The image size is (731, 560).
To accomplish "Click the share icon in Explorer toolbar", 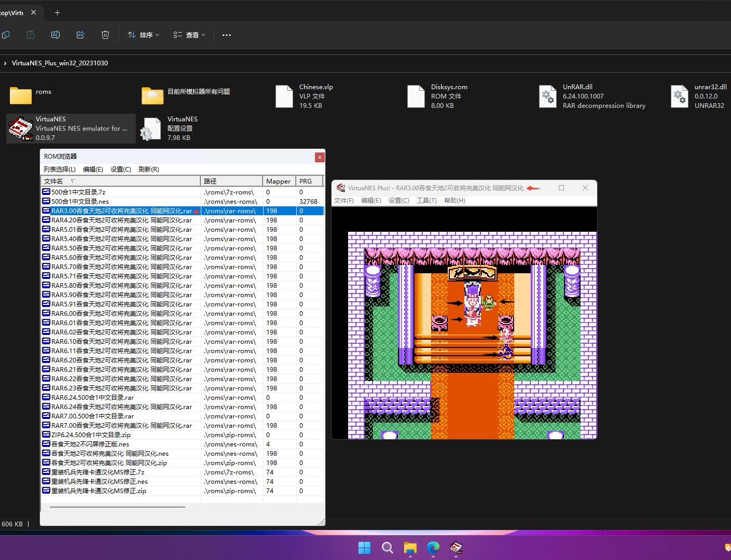I will [x=80, y=35].
